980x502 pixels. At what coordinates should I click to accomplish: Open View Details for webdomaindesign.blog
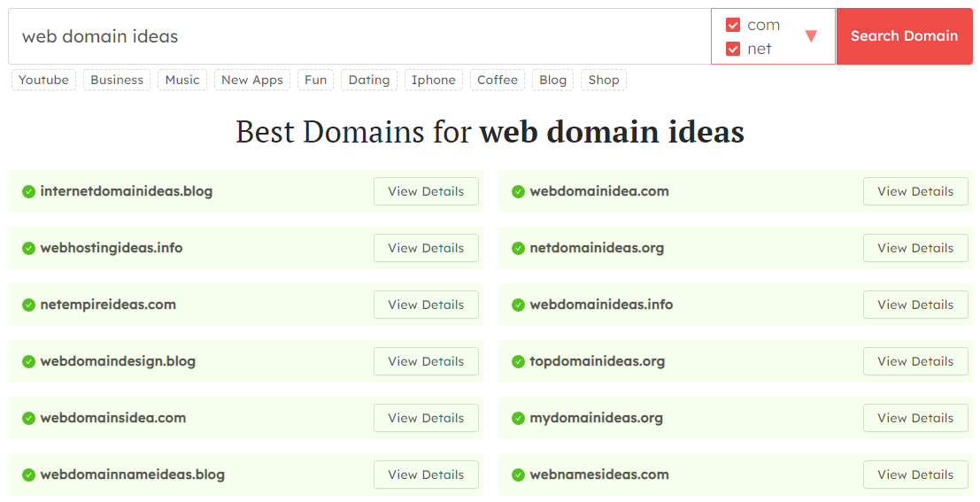[x=426, y=361]
